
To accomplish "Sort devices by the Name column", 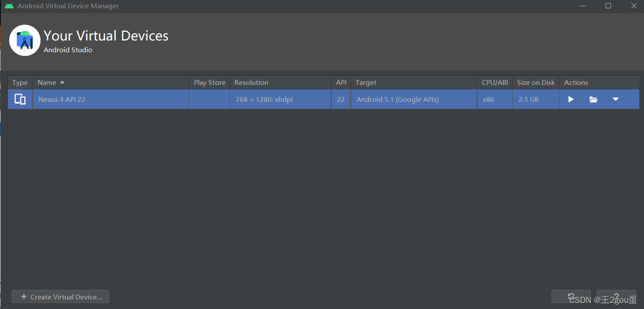I will coord(111,82).
